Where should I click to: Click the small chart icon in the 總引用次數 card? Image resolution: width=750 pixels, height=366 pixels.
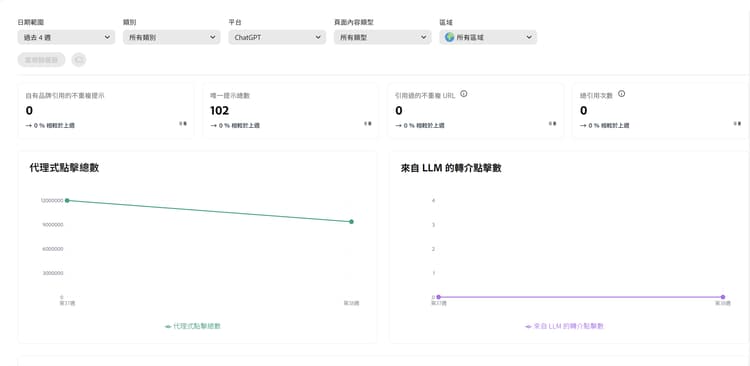(x=737, y=124)
